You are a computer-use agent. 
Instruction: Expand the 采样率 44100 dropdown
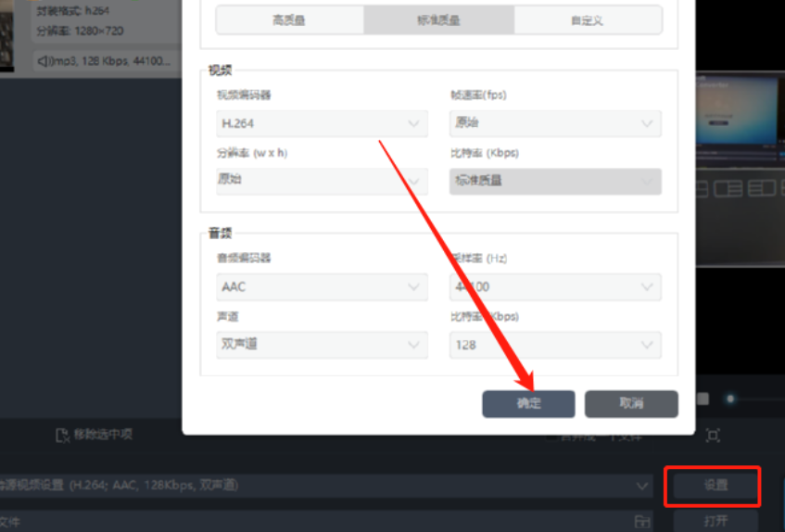tap(555, 286)
